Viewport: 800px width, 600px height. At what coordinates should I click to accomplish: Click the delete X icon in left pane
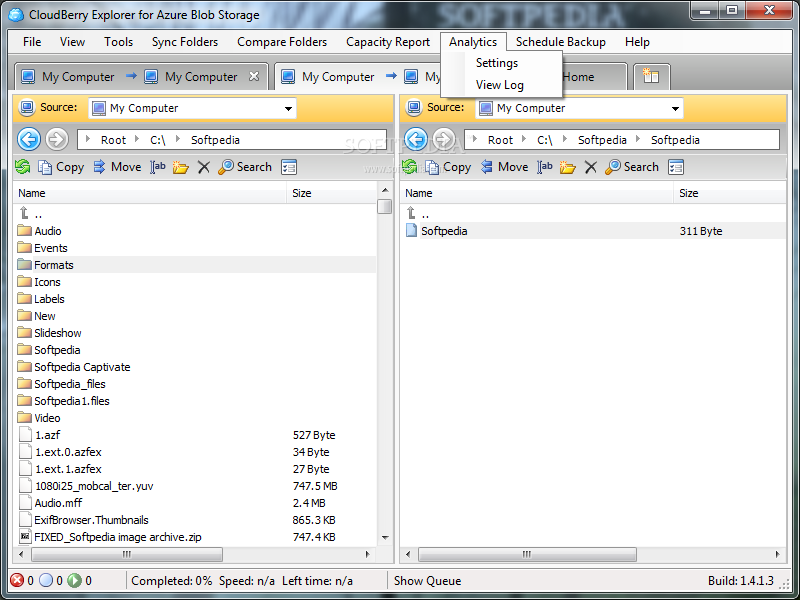[204, 167]
